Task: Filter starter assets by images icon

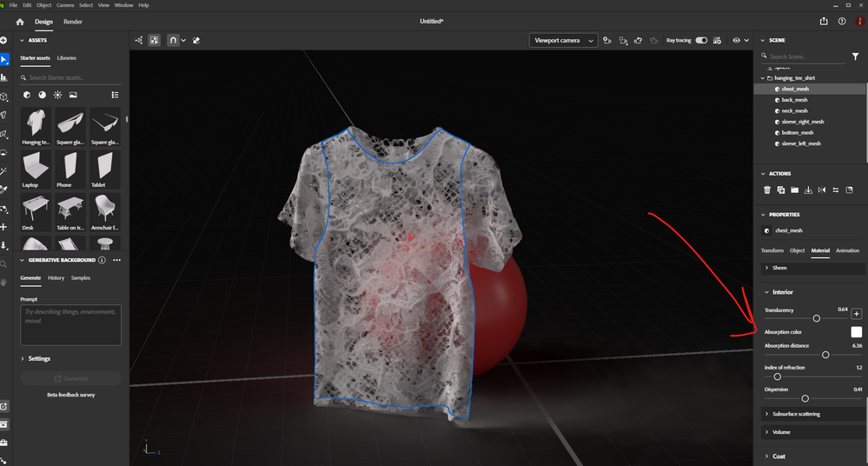Action: click(73, 95)
